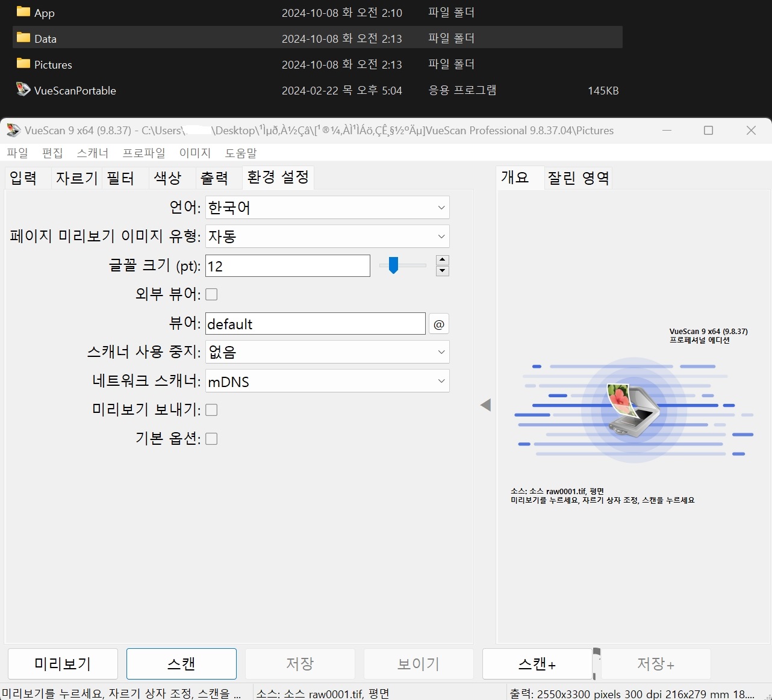This screenshot has width=772, height=700.
Task: Click the @ button next to the viewer field
Action: click(x=439, y=324)
